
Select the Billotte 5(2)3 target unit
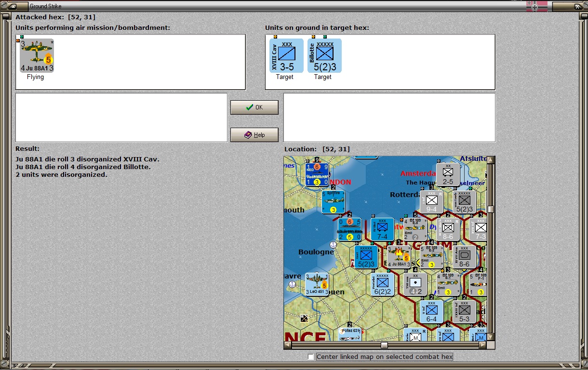(324, 56)
